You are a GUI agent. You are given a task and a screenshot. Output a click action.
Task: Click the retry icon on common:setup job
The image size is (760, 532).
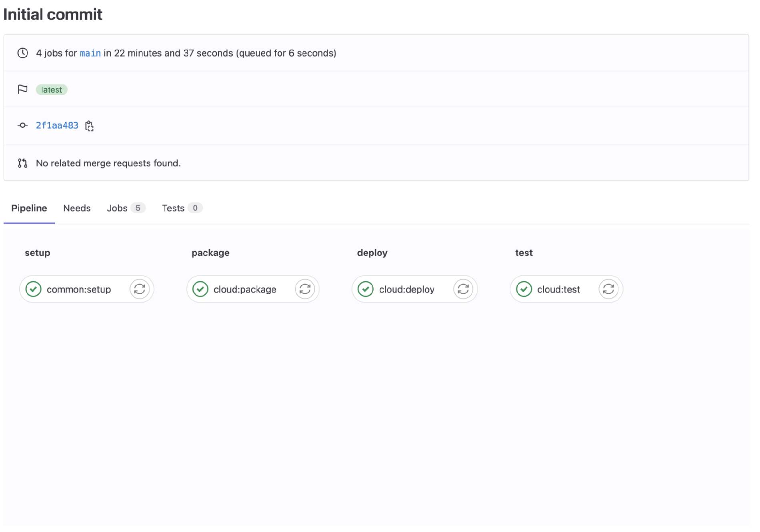139,289
